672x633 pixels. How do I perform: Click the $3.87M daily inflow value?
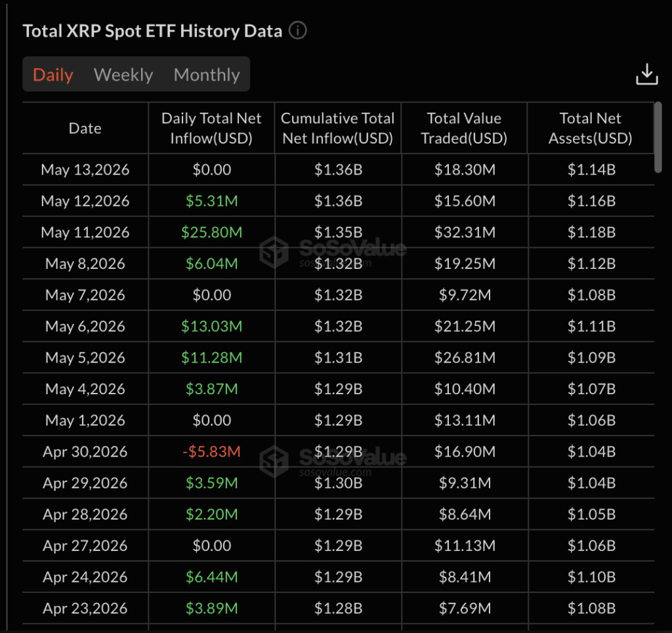(212, 389)
